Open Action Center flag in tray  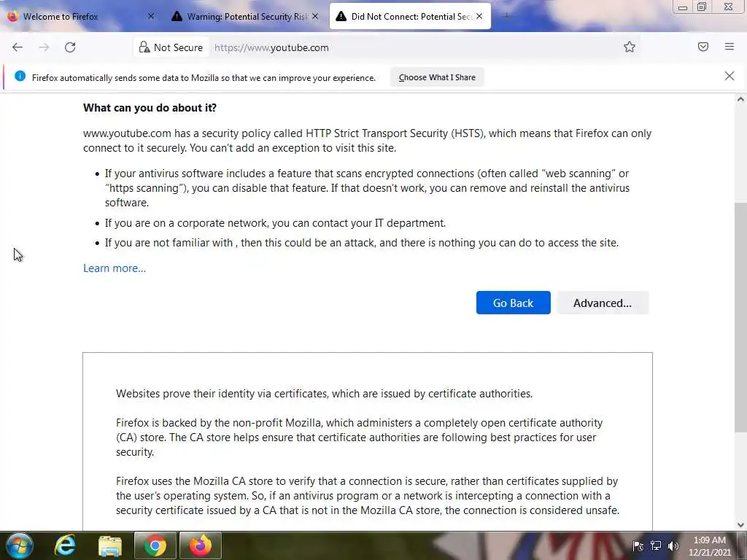(x=638, y=545)
